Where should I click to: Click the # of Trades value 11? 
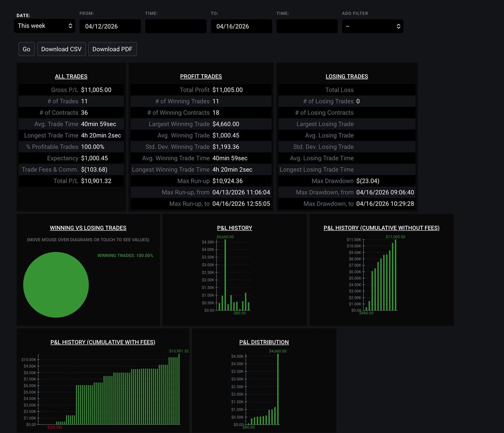[84, 101]
